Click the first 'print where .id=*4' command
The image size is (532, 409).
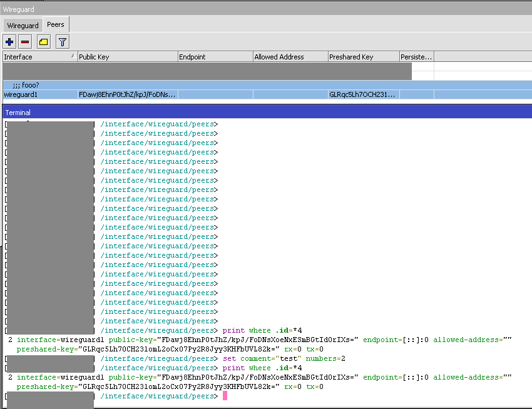coord(262,330)
